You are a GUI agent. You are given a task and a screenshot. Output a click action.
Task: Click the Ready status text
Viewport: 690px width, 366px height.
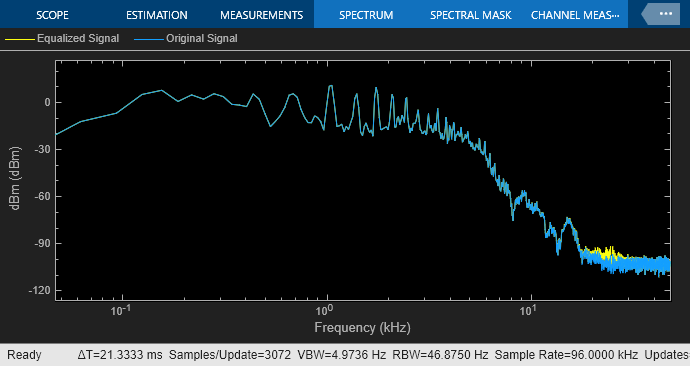point(24,355)
